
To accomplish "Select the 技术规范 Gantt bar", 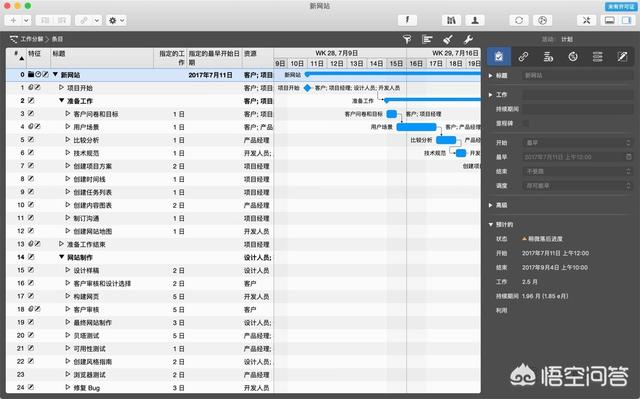I will pos(461,153).
